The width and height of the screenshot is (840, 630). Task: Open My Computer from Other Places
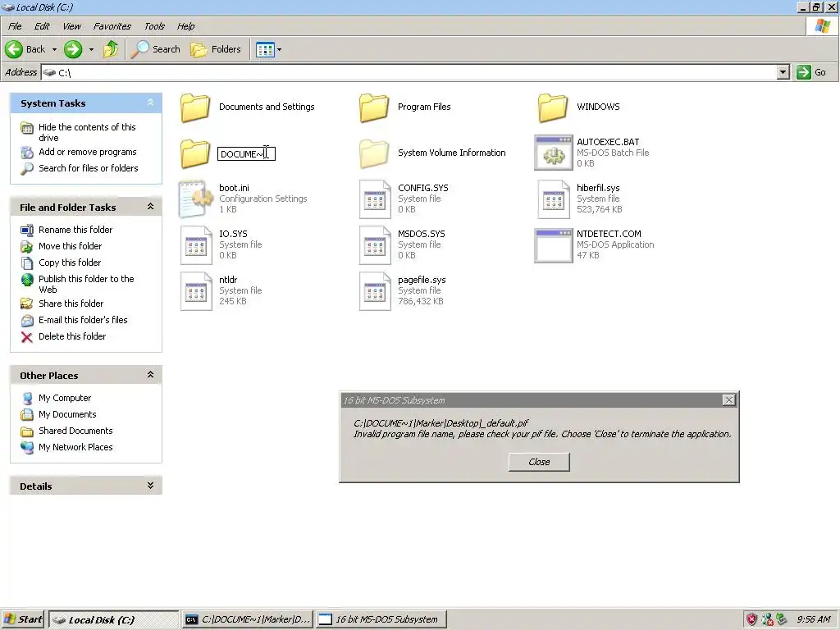[65, 398]
